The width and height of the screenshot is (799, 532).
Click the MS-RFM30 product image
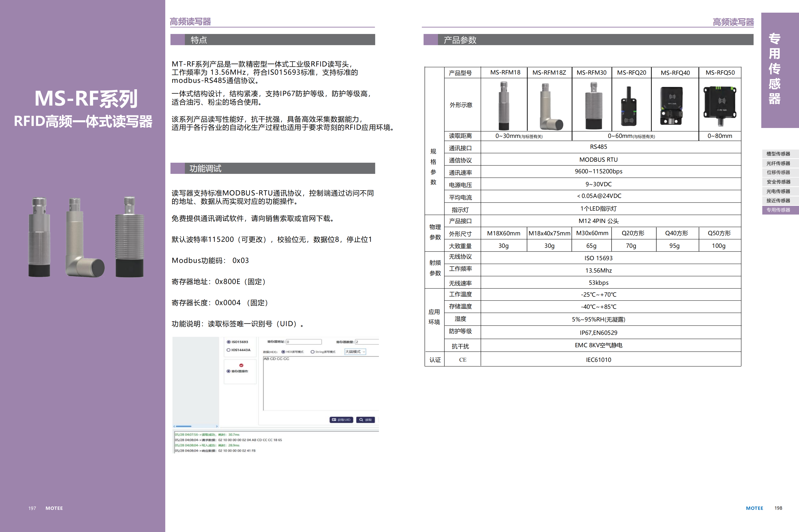(593, 105)
